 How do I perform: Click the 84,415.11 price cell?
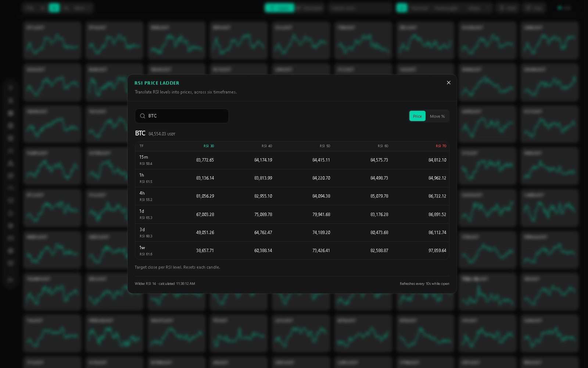[x=321, y=160]
